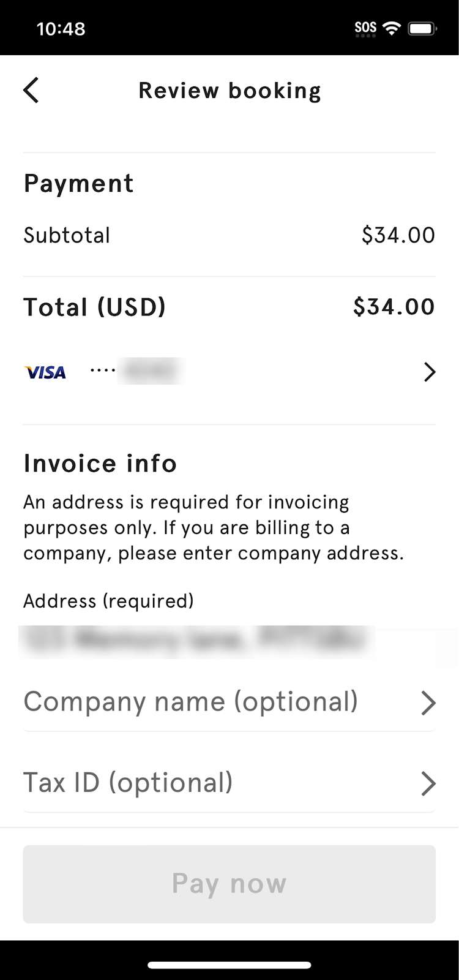Tap the SOS carrier indicator
The height and width of the screenshot is (980, 459).
point(364,27)
